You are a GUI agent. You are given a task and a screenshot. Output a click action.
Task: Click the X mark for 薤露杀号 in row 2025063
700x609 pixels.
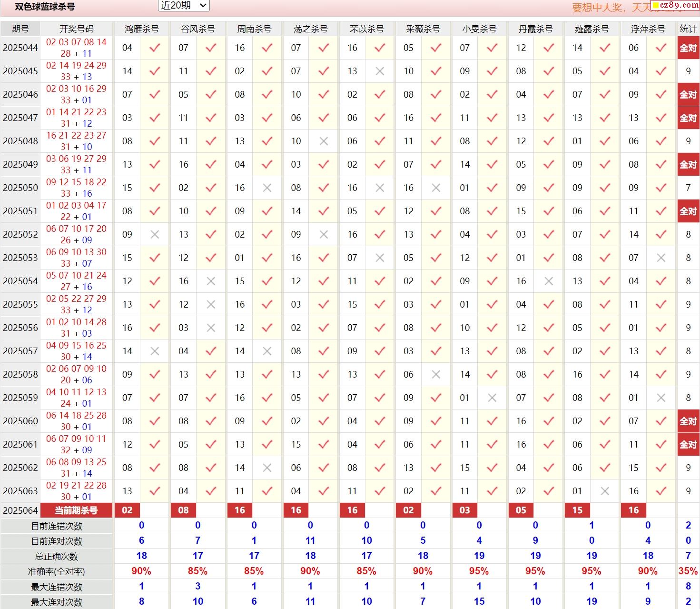point(605,491)
